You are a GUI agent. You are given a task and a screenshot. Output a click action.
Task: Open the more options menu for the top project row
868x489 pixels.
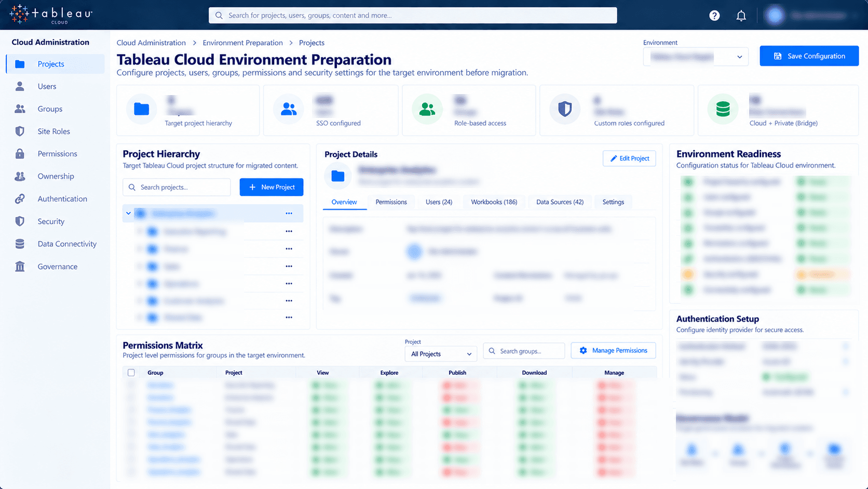click(289, 214)
